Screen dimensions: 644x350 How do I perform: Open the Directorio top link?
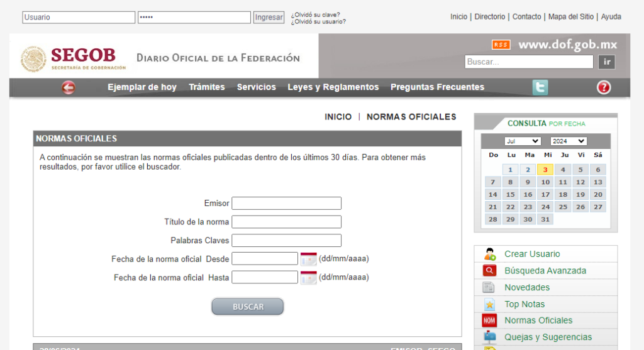tap(489, 17)
